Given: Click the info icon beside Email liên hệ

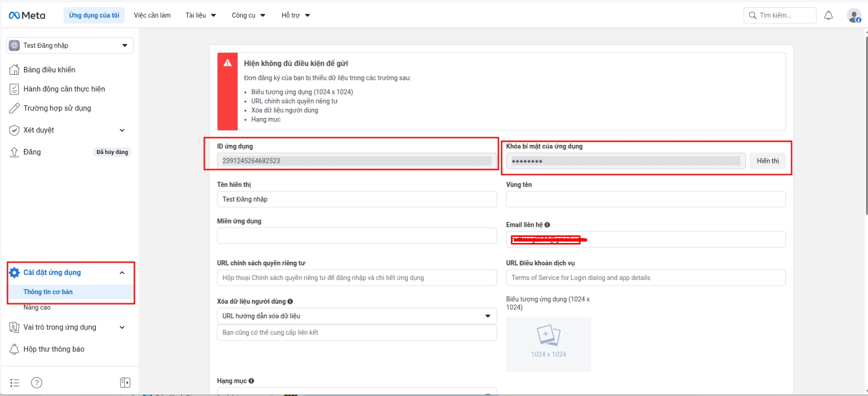Looking at the screenshot, I should [x=547, y=225].
